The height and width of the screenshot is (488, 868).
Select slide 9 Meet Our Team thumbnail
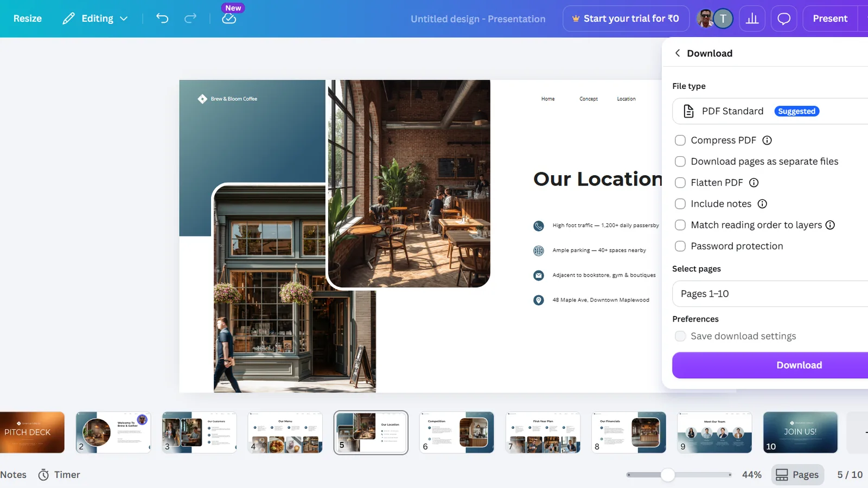pyautogui.click(x=714, y=432)
